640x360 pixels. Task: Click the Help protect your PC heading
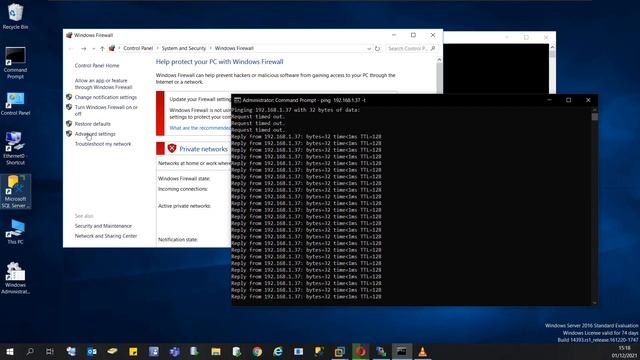pyautogui.click(x=219, y=62)
